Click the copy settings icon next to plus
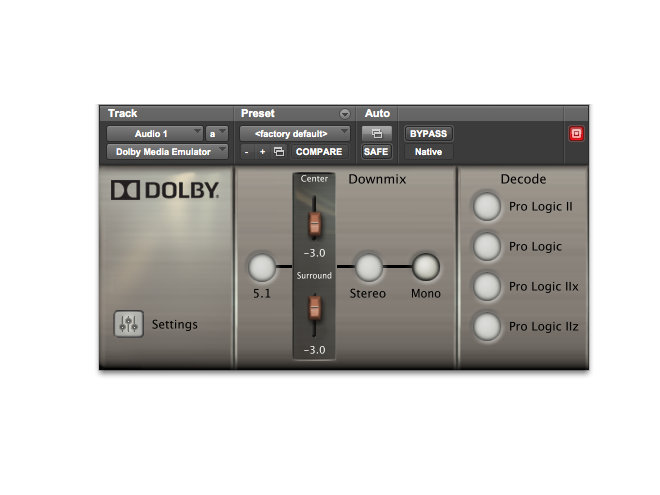 coord(279,152)
